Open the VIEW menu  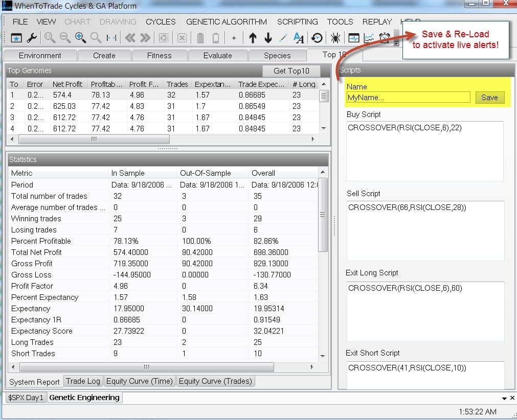46,22
